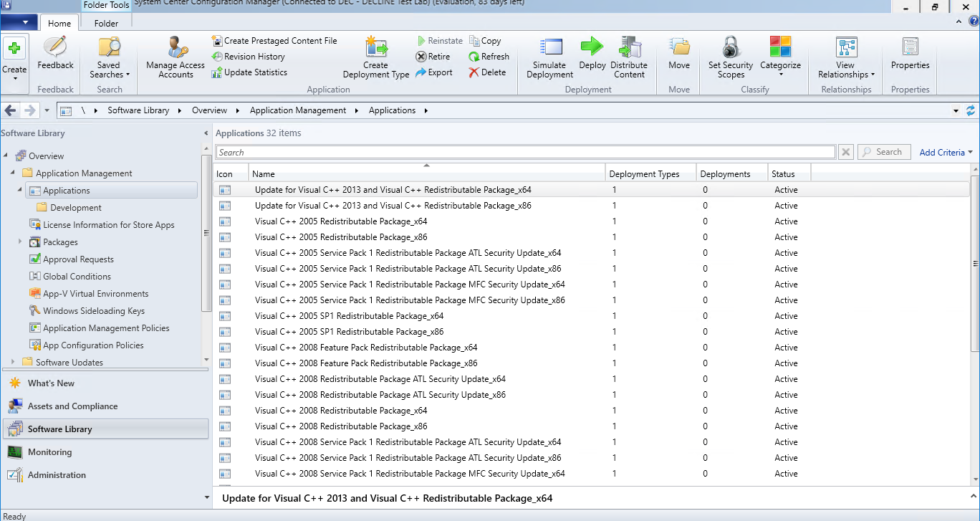
Task: Click Update Statistics
Action: coord(249,72)
